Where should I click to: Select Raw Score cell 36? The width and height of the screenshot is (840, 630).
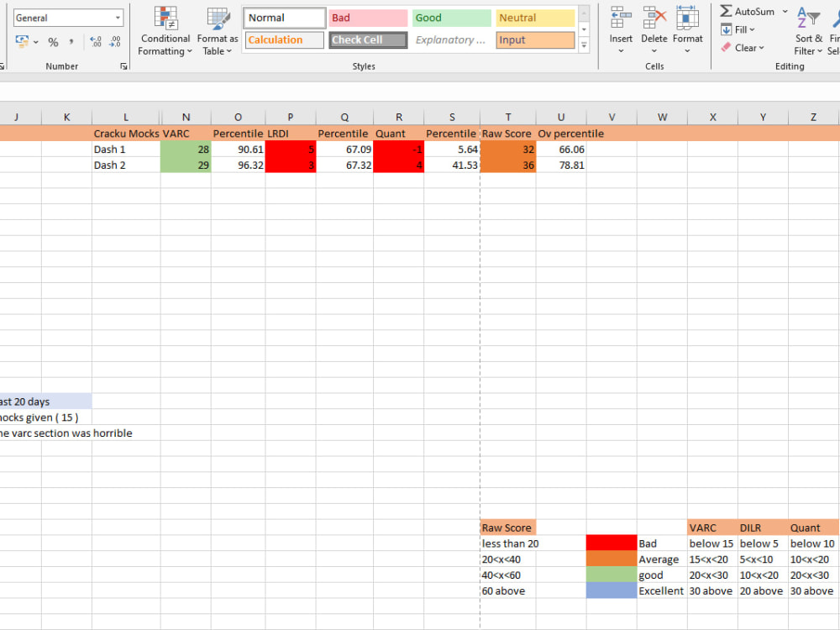click(x=508, y=165)
